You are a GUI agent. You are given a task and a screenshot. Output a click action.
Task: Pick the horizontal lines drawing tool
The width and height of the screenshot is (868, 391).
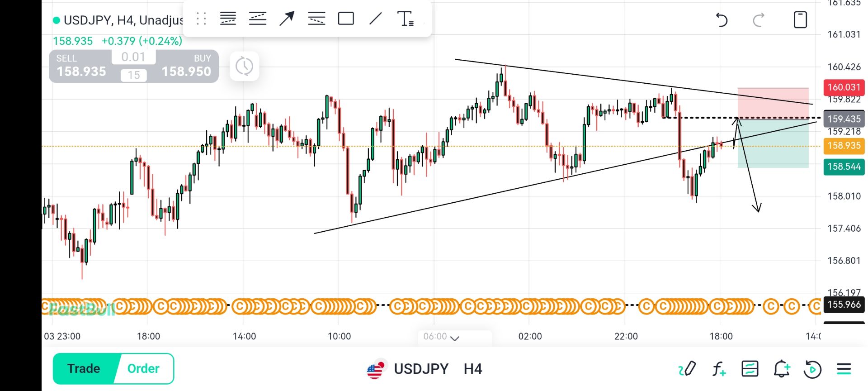(228, 19)
